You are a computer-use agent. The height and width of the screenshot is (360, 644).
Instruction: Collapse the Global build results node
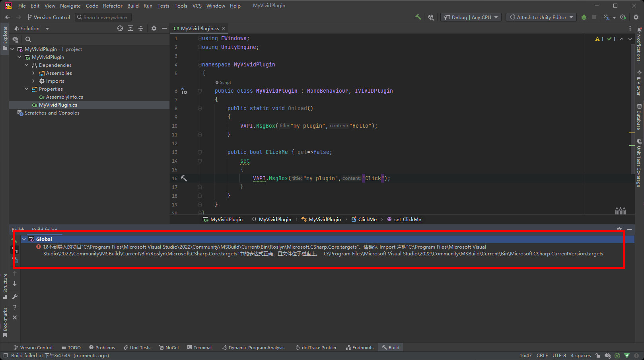24,239
